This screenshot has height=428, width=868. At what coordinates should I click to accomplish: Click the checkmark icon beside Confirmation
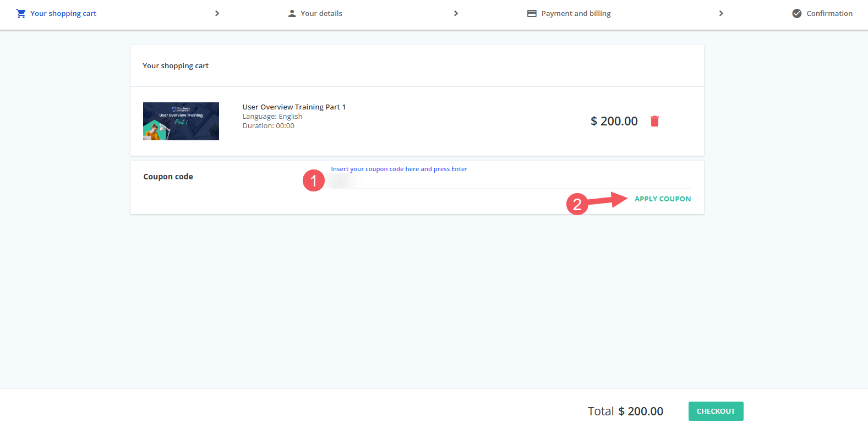796,13
